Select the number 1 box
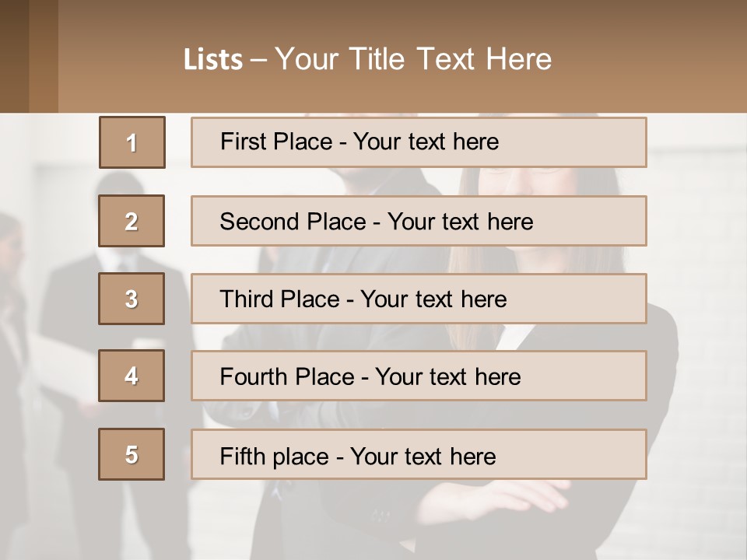The image size is (747, 560). coord(132,142)
